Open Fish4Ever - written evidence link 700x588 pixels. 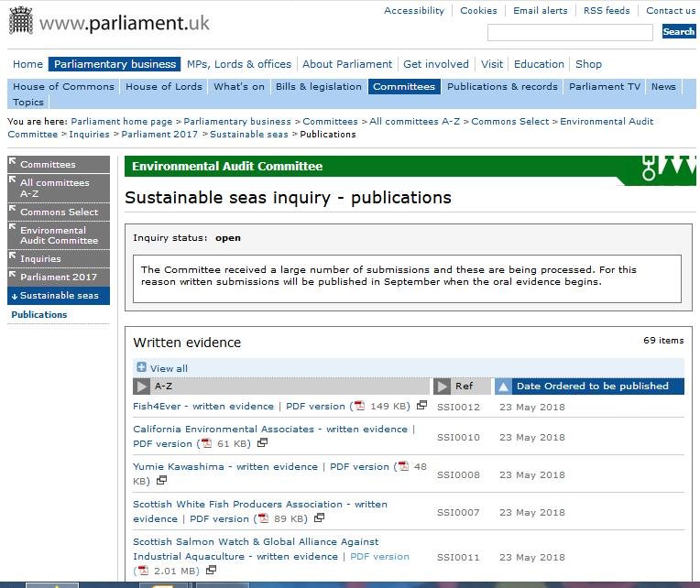[203, 407]
